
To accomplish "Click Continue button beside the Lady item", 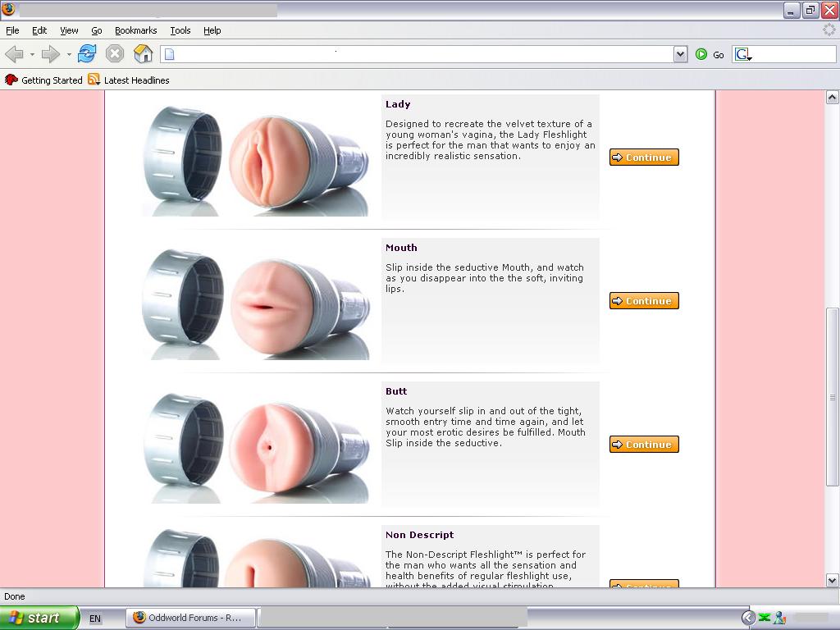I will pos(644,157).
